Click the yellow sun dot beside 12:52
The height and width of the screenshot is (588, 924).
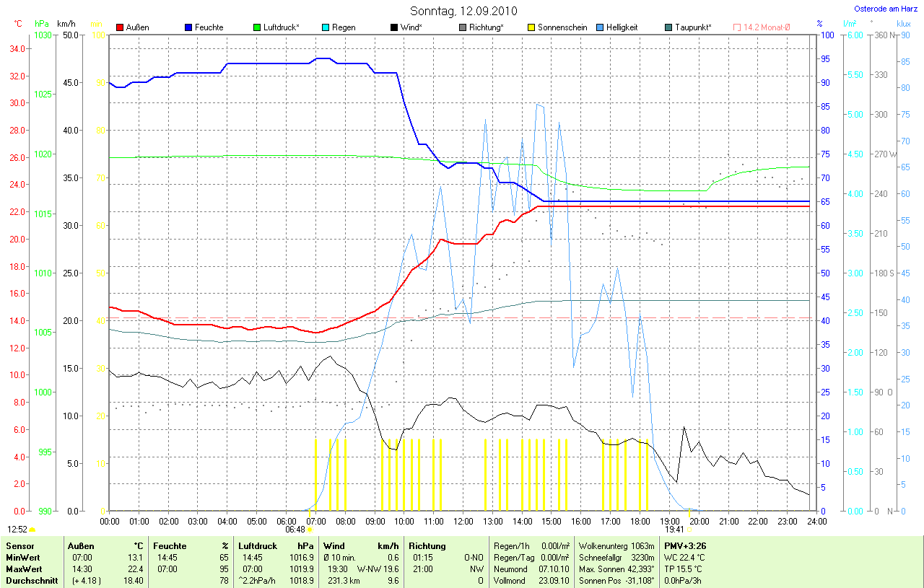pyautogui.click(x=32, y=530)
